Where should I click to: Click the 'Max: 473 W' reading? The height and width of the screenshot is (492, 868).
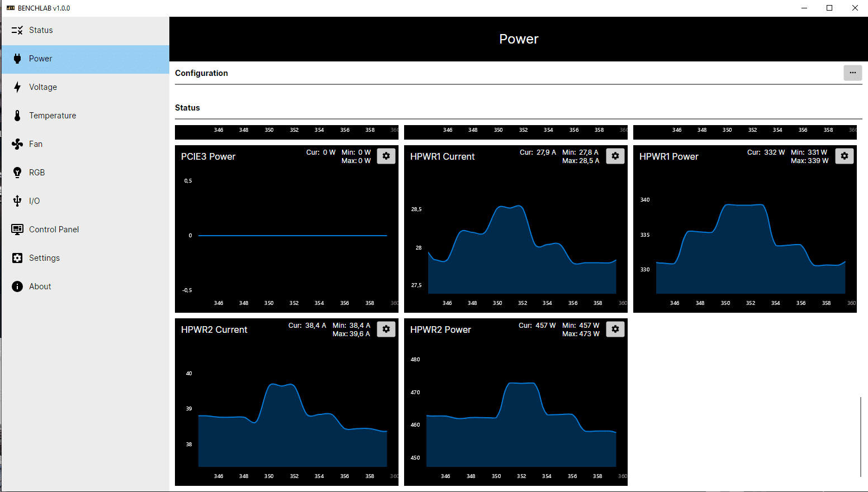tap(581, 334)
